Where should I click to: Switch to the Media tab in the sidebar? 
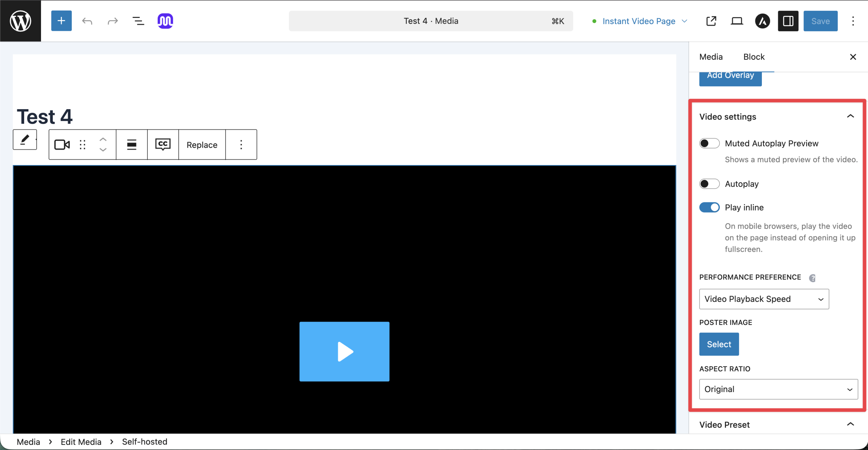point(711,57)
